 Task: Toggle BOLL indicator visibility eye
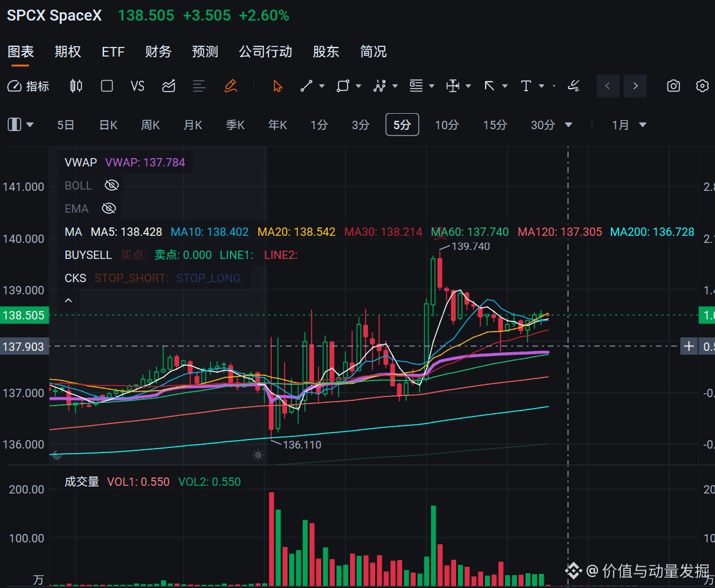(112, 185)
